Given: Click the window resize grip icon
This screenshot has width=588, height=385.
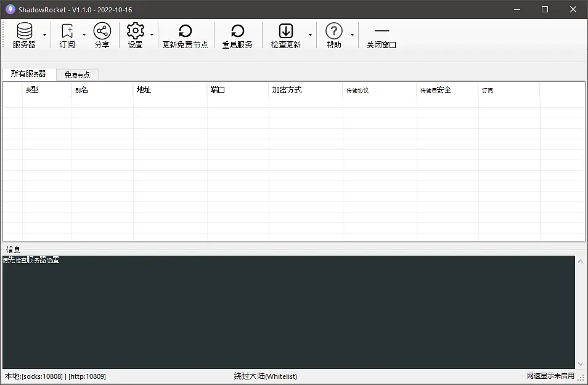Looking at the screenshot, I should [x=581, y=378].
